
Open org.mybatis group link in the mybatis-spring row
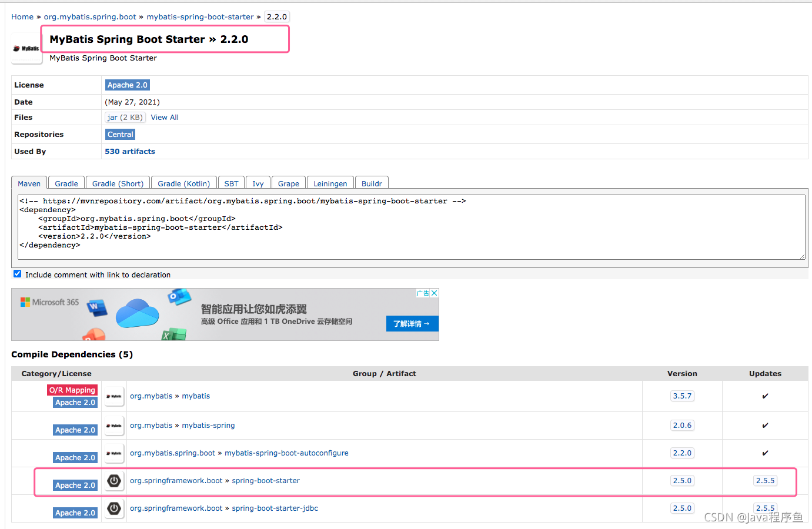(x=151, y=426)
